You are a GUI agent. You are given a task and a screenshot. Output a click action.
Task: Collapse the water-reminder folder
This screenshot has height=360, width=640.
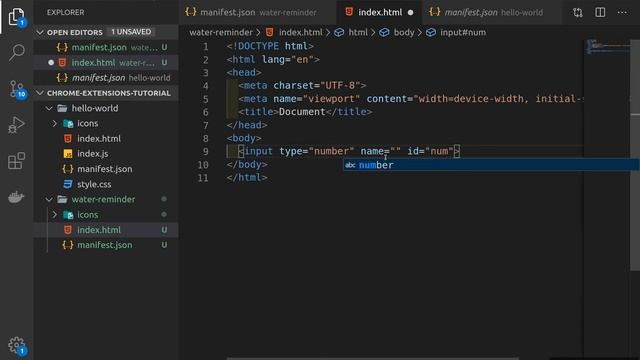click(x=49, y=199)
